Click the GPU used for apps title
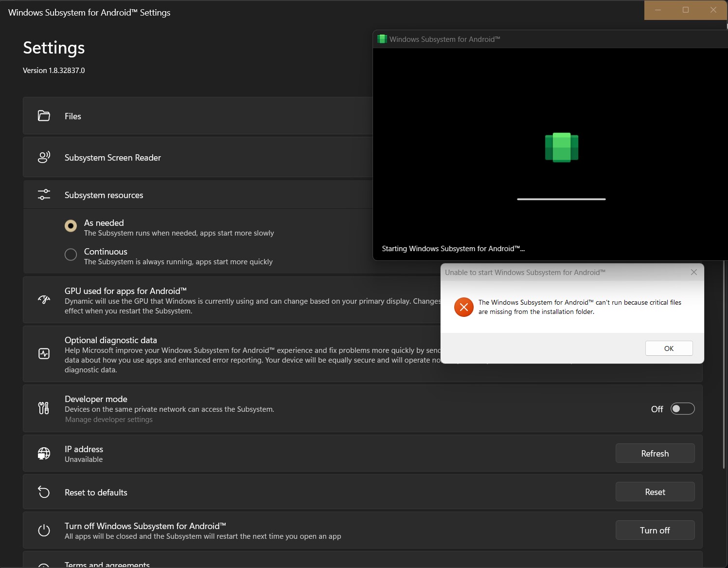This screenshot has width=728, height=568. click(125, 291)
